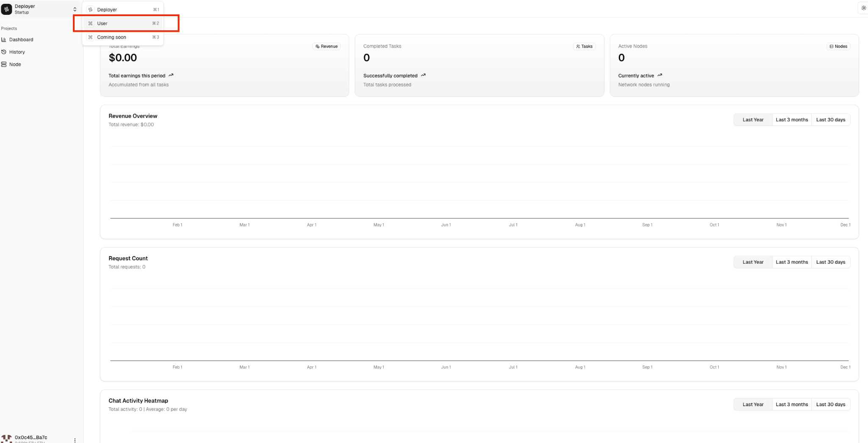Image resolution: width=868 pixels, height=443 pixels.
Task: Click the Revenue Overview heading
Action: tap(133, 116)
